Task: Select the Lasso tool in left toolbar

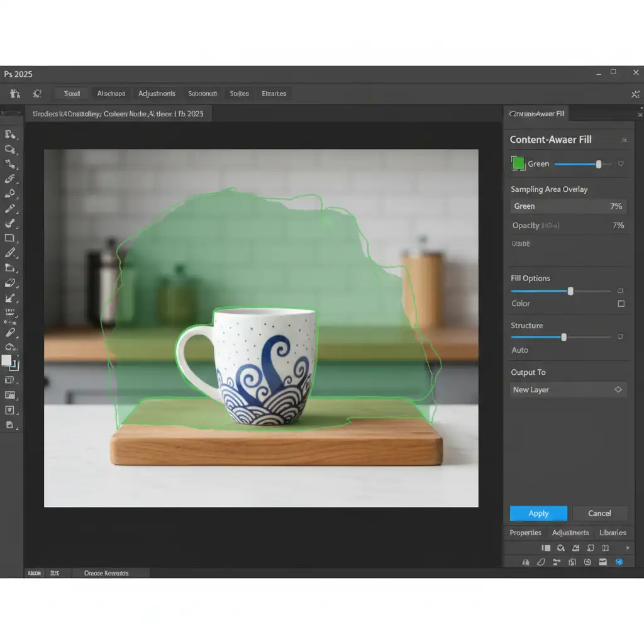Action: click(x=10, y=149)
